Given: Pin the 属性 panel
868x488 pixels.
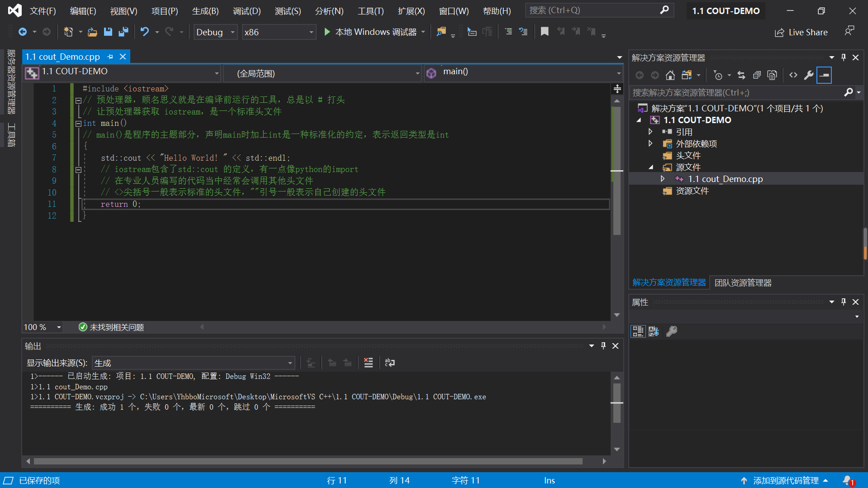Looking at the screenshot, I should click(x=843, y=301).
